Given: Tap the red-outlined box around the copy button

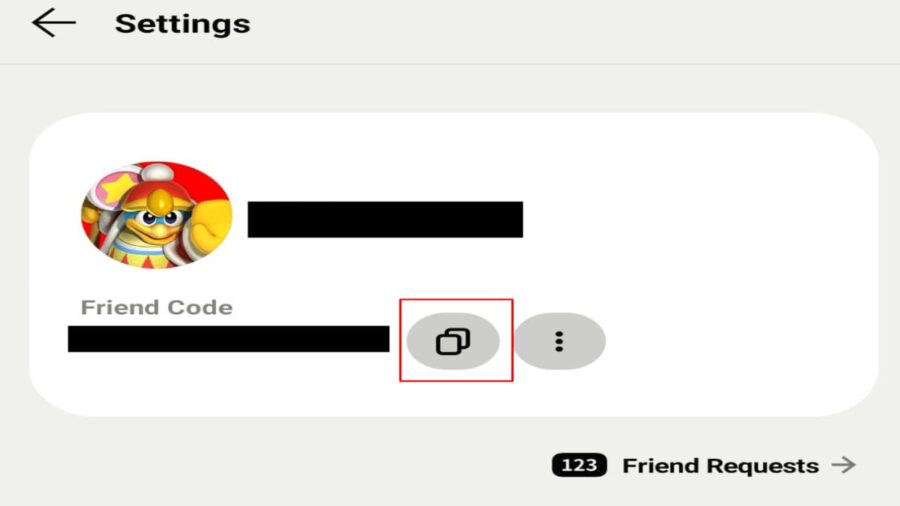Looking at the screenshot, I should (456, 340).
